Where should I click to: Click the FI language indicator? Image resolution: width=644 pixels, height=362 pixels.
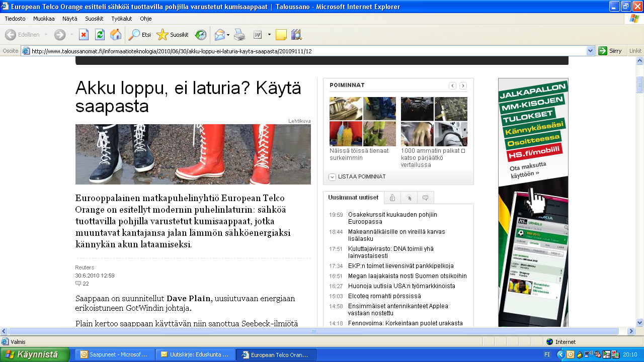click(547, 354)
